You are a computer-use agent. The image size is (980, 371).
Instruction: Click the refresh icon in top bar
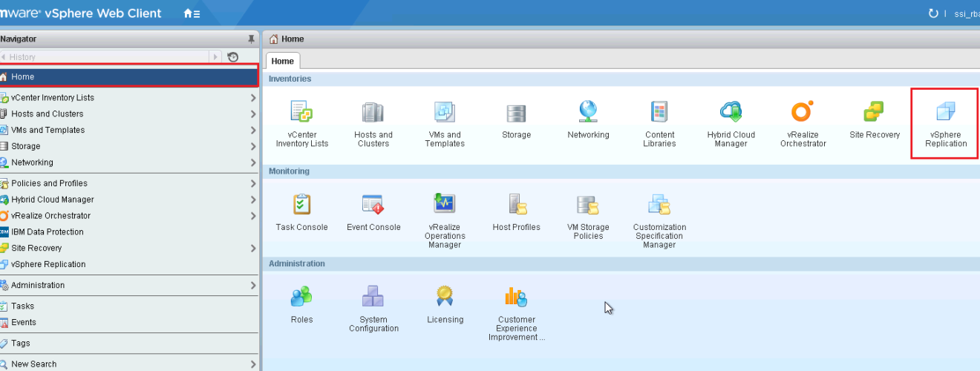[x=933, y=13]
